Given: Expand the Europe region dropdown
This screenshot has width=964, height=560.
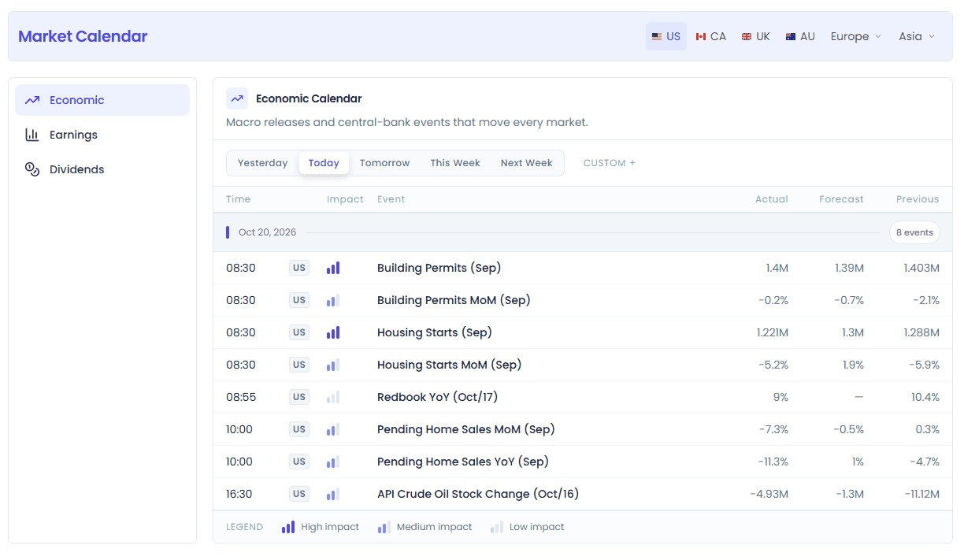Looking at the screenshot, I should pos(856,36).
